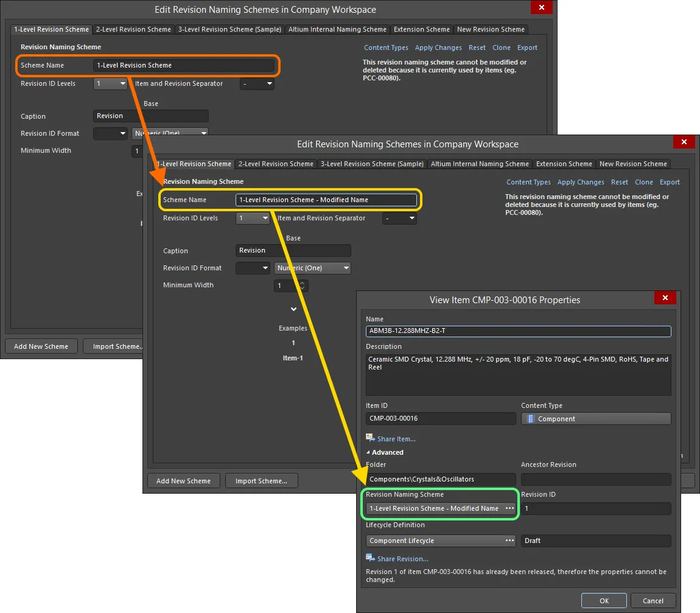Click Scheme Name field with Modified Name text

[x=326, y=200]
